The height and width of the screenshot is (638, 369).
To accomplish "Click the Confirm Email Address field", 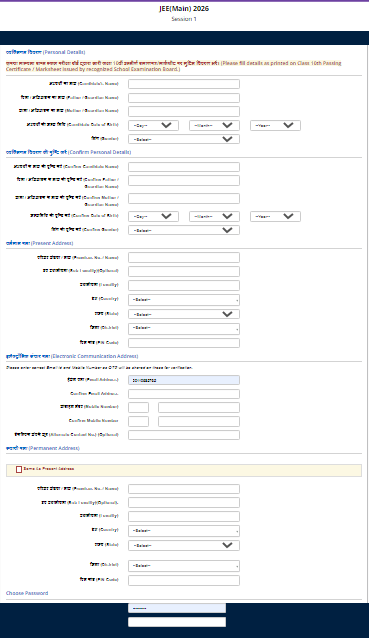I will click(x=184, y=394).
